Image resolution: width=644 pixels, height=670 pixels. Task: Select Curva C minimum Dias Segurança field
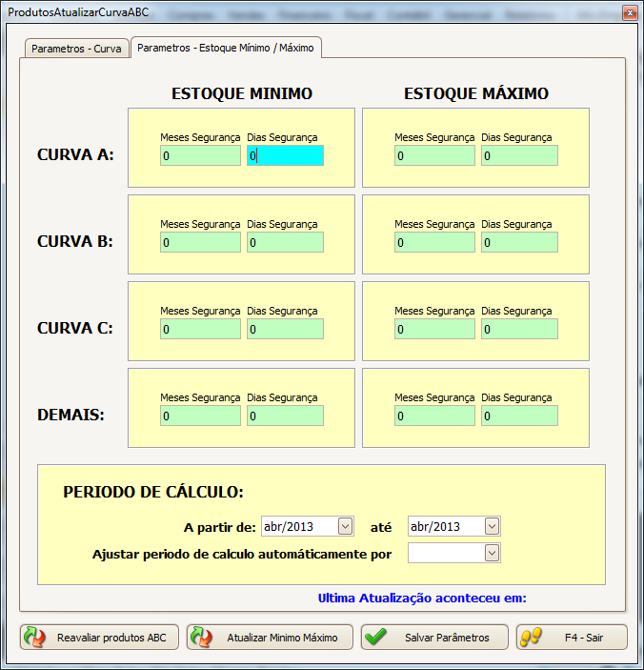pos(285,329)
